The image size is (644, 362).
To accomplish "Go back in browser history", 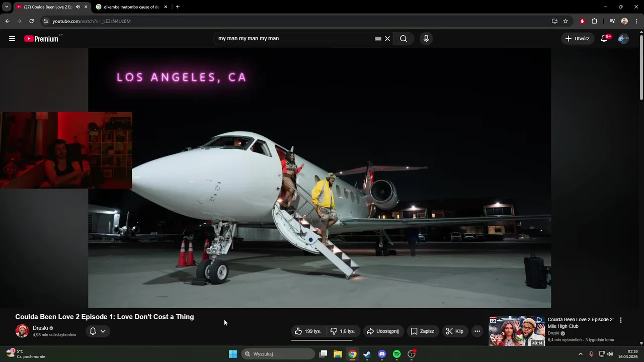I will coord(8,21).
